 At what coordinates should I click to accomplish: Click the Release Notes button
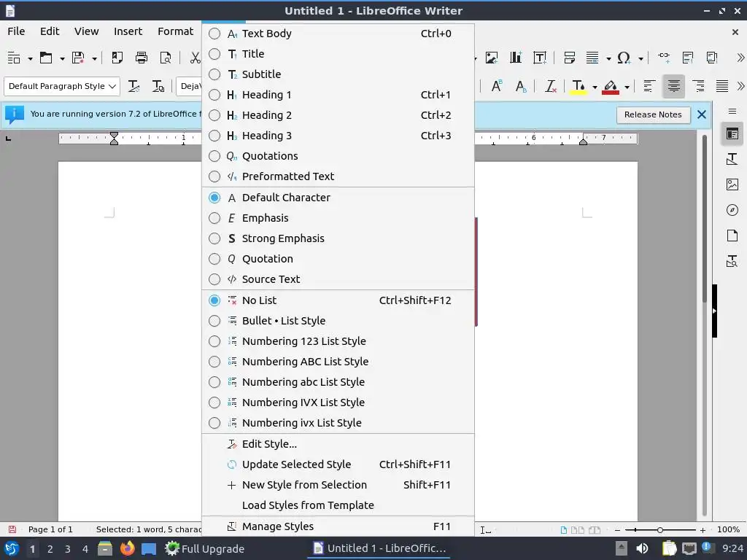coord(653,114)
